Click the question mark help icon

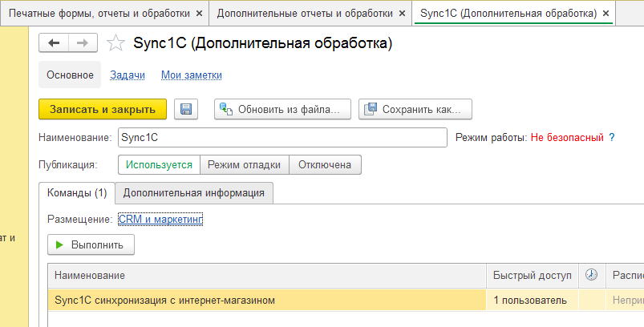click(x=611, y=137)
